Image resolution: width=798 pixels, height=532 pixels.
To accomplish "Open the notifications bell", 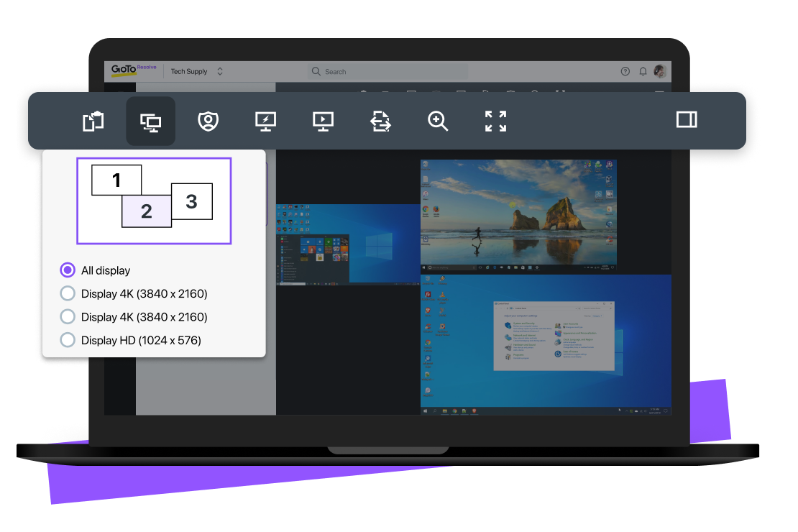I will (643, 71).
